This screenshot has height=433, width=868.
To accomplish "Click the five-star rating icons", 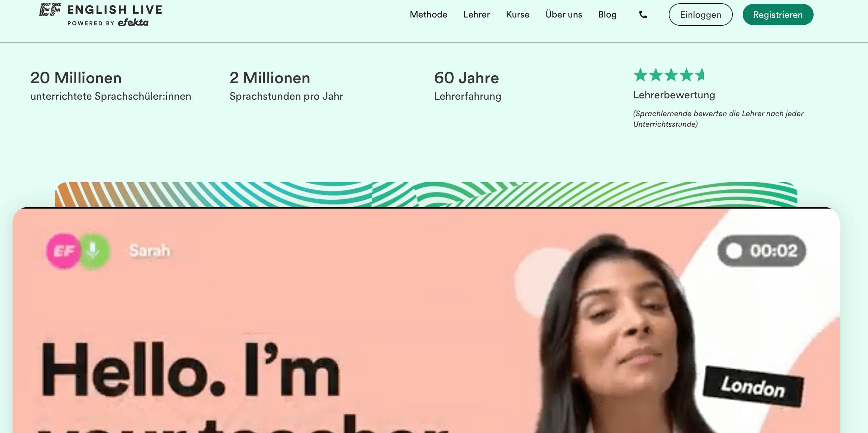I will point(668,75).
